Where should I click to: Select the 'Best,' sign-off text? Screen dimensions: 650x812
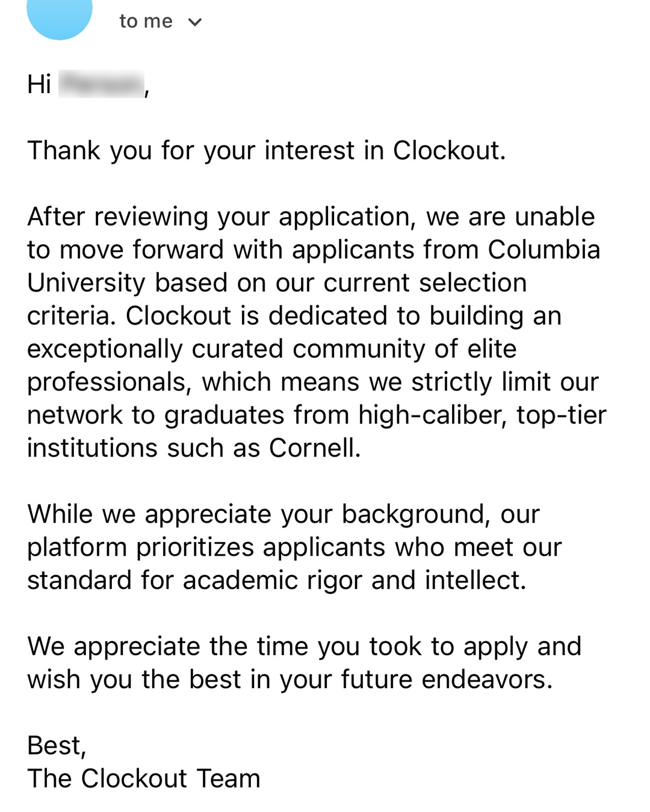[x=57, y=746]
